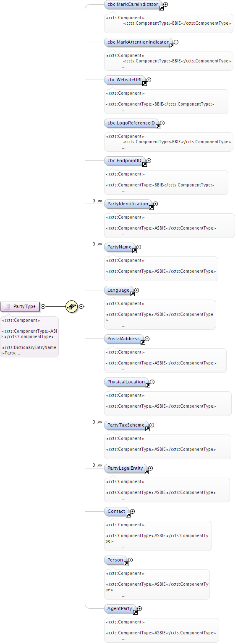Select the Person element node
Screen dimensions: 238x644
coord(116,560)
